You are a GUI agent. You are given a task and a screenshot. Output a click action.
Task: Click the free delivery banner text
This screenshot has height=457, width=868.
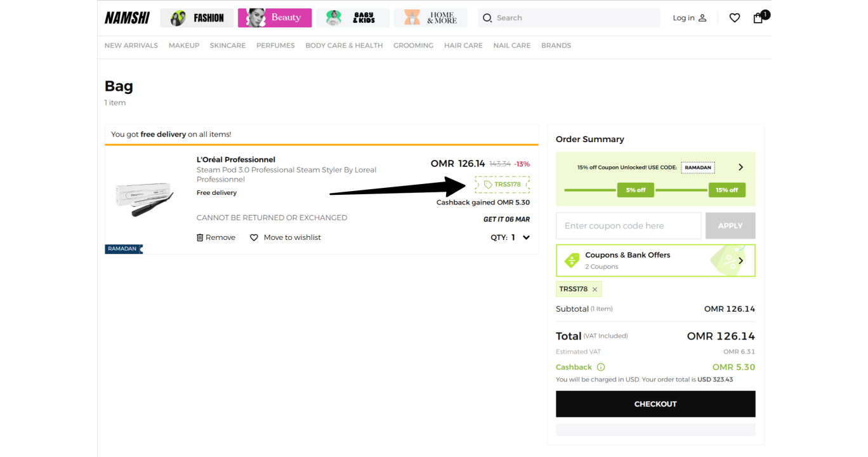coord(171,135)
